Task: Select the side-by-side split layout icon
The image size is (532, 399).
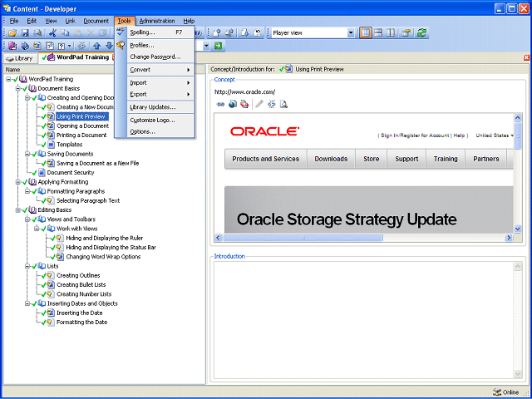Action: pyautogui.click(x=366, y=33)
